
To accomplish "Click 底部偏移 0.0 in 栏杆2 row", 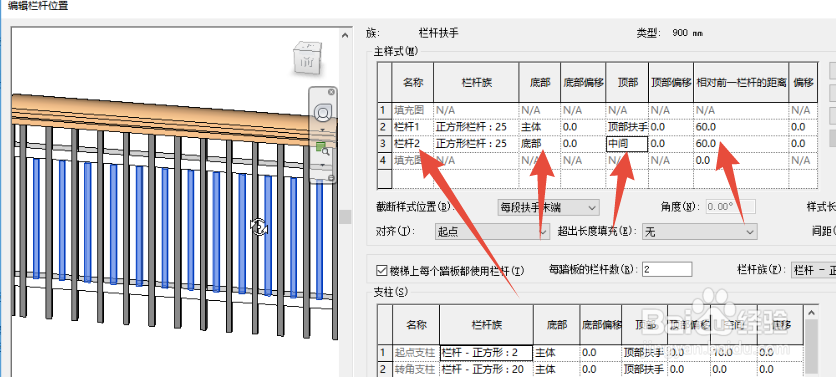I will click(583, 144).
